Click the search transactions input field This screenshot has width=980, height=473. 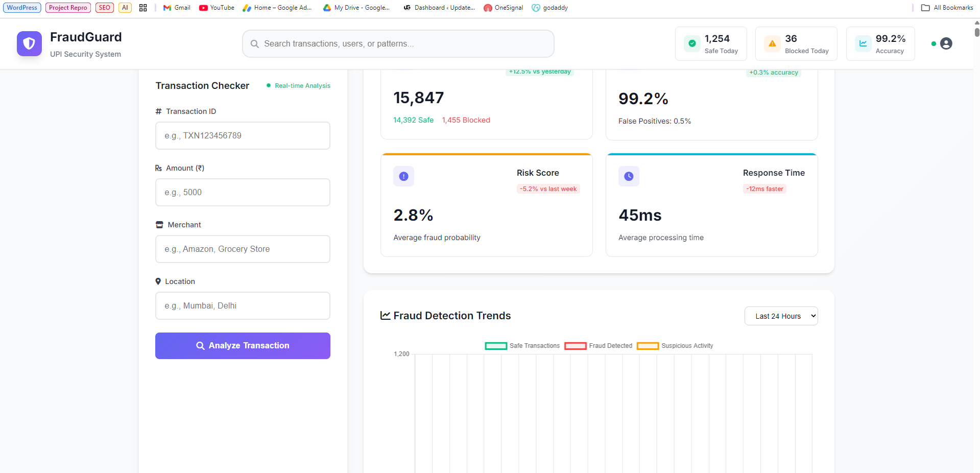pos(398,43)
